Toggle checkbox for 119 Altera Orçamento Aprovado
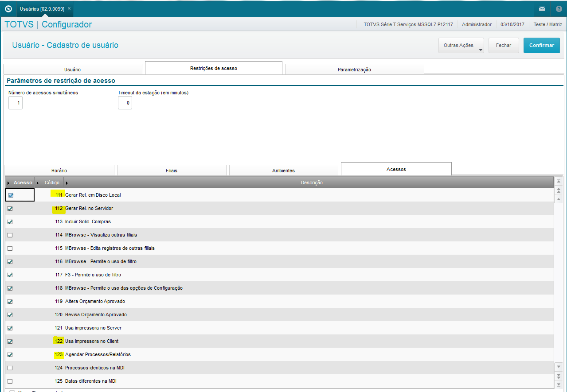 coord(10,301)
